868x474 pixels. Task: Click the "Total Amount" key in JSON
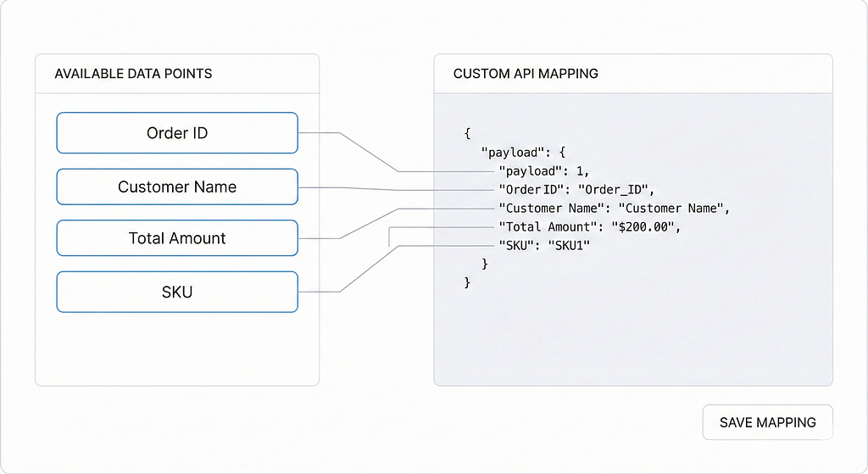pos(546,226)
